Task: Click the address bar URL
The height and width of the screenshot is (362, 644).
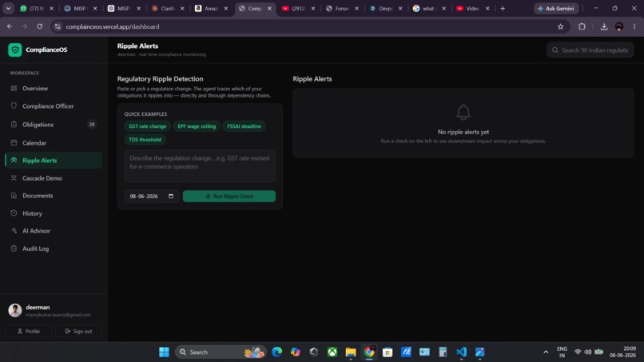Action: (x=112, y=26)
